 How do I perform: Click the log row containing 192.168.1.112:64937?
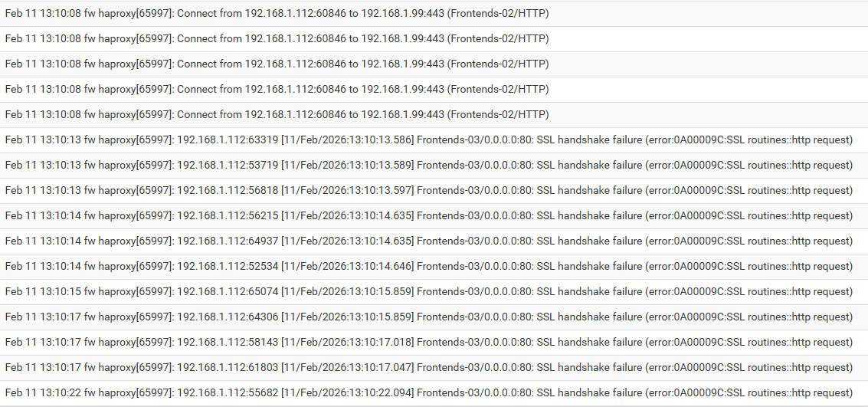click(x=428, y=241)
